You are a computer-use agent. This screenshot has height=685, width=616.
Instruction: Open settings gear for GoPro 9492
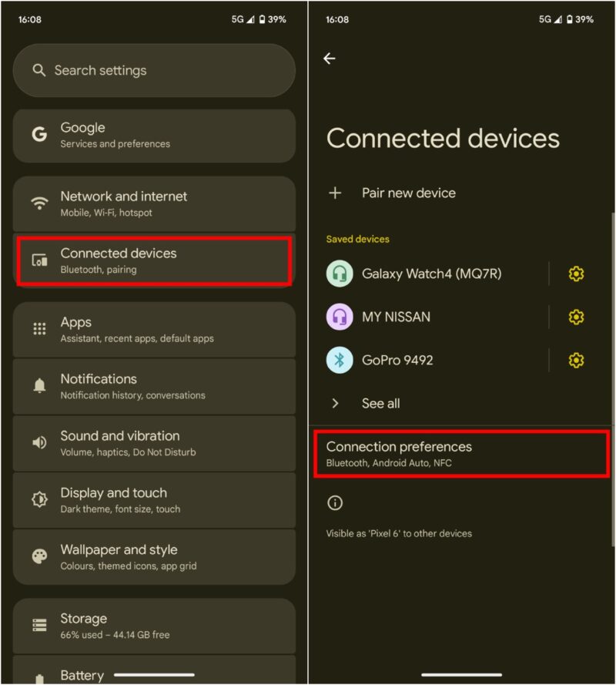click(576, 360)
